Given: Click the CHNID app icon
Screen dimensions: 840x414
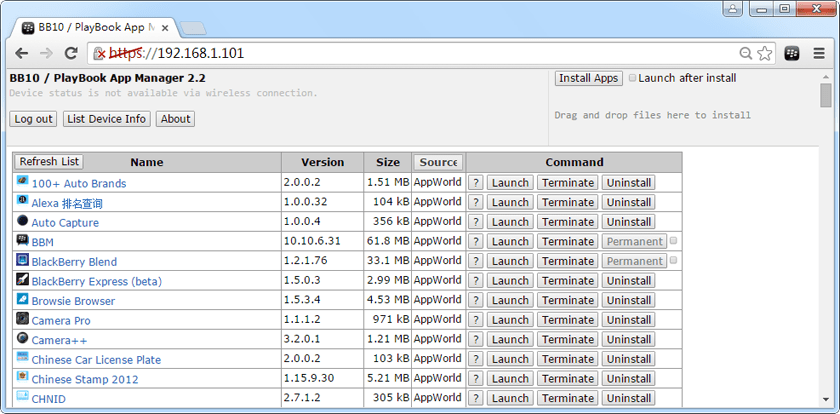Looking at the screenshot, I should coord(22,396).
